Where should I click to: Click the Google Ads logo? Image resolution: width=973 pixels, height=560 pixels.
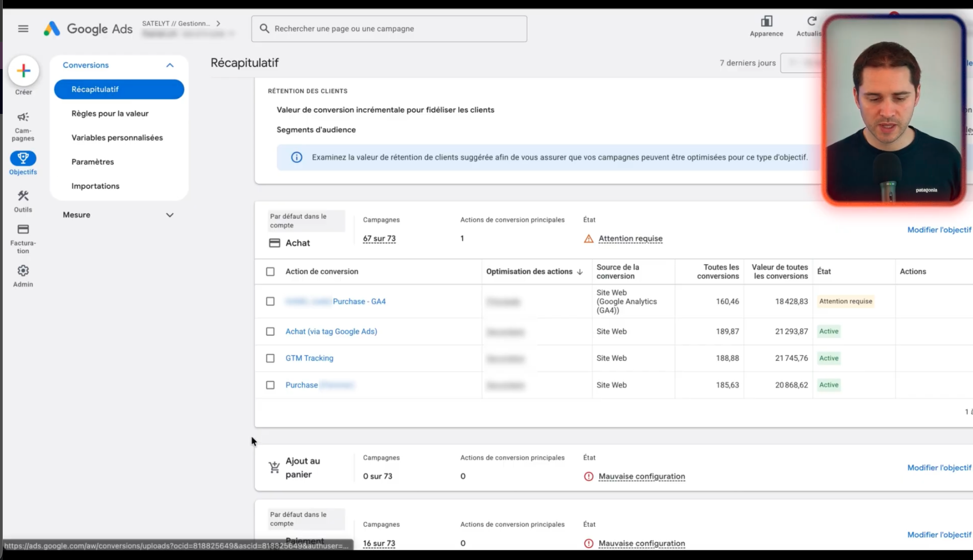coord(88,29)
